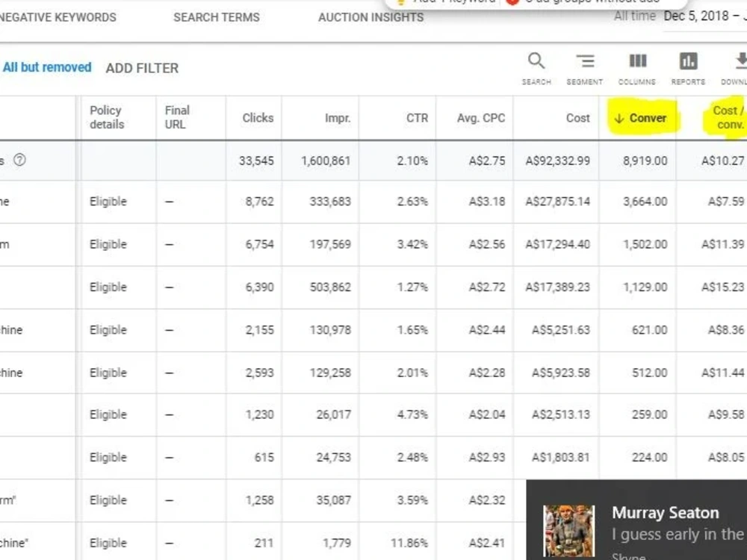Click impressions value 1,779
This screenshot has height=560, width=747.
tap(337, 543)
